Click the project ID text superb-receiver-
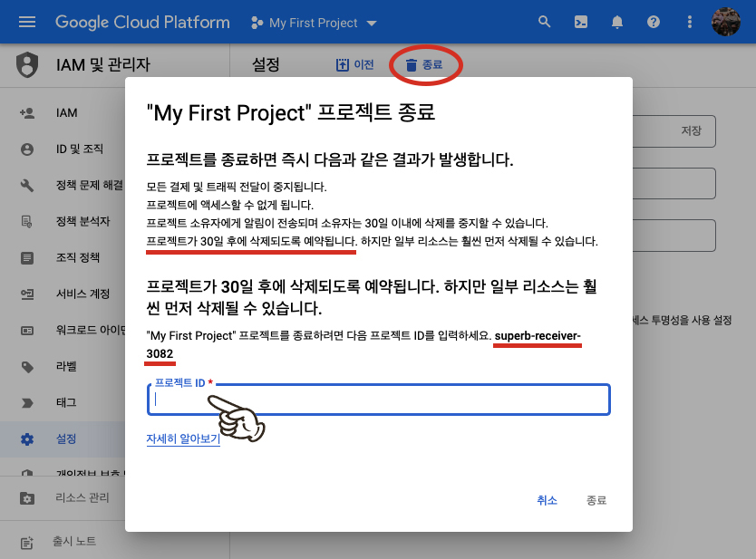The height and width of the screenshot is (559, 756). [538, 336]
